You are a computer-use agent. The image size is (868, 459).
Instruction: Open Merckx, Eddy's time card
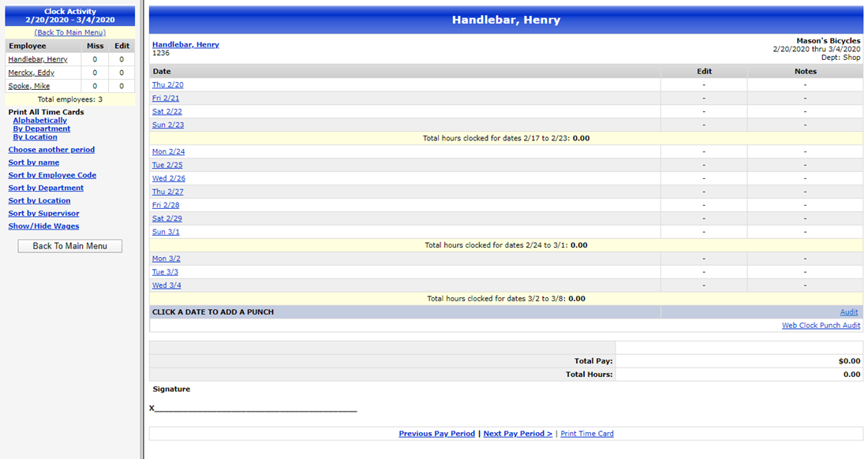[31, 72]
